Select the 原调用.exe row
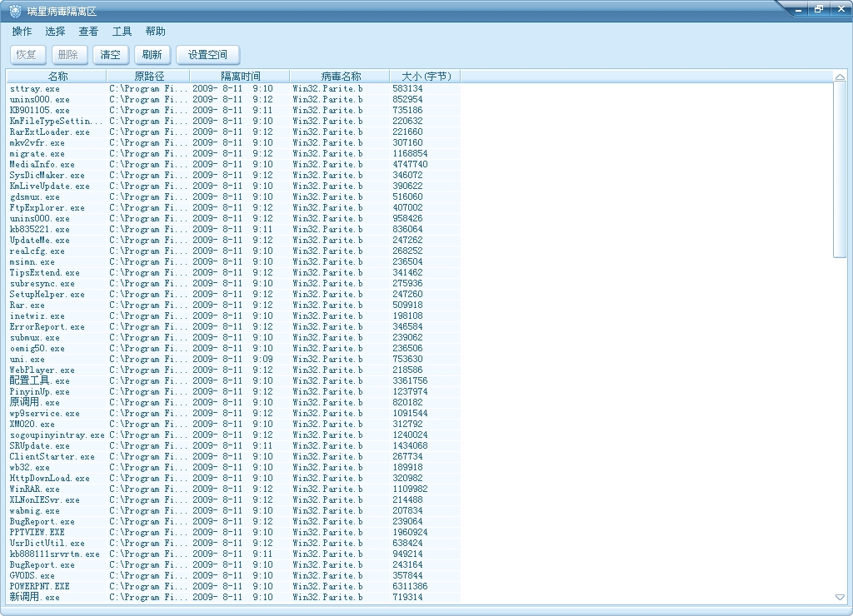This screenshot has width=853, height=616. [234, 402]
